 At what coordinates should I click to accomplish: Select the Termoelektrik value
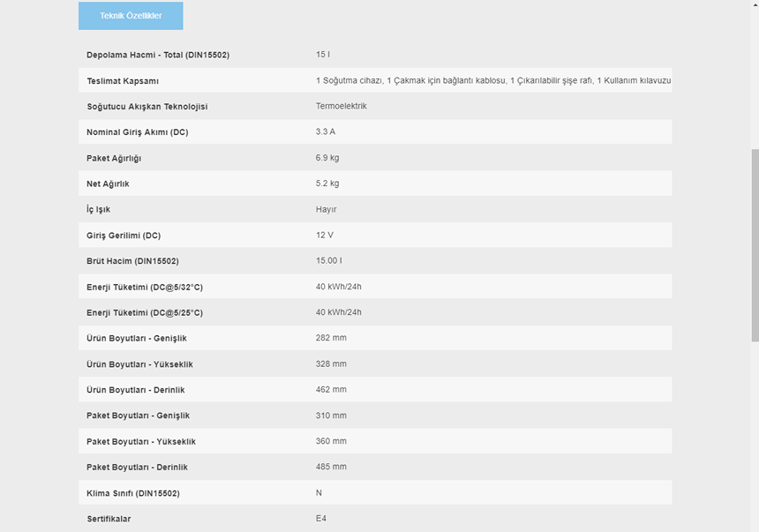pyautogui.click(x=341, y=106)
